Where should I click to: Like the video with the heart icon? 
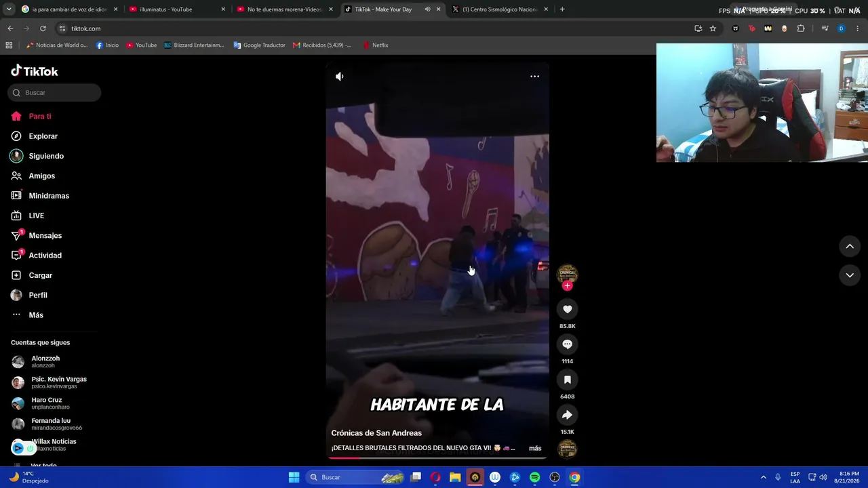tap(568, 309)
